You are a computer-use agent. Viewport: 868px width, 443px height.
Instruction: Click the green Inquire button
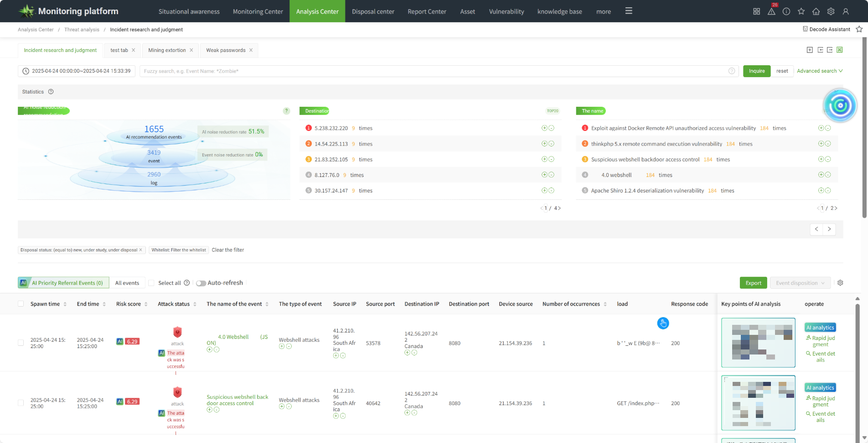(x=756, y=71)
